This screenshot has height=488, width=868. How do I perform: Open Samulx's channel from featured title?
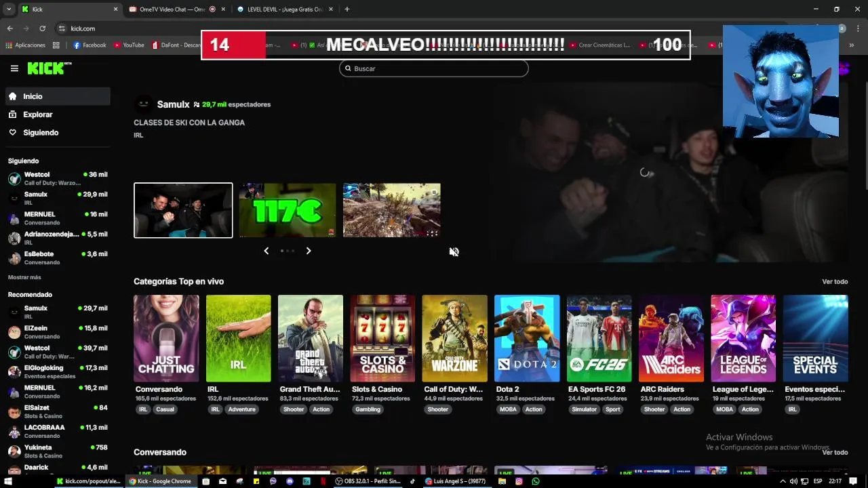point(173,104)
